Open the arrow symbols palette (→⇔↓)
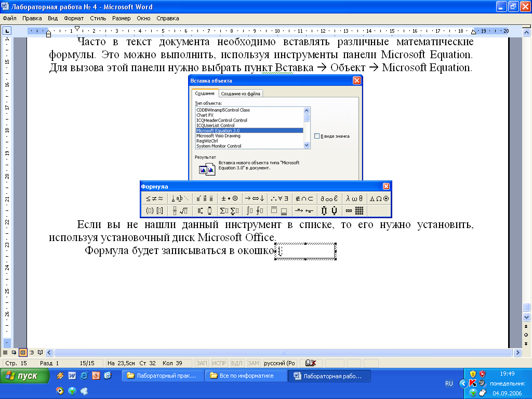 (x=255, y=198)
